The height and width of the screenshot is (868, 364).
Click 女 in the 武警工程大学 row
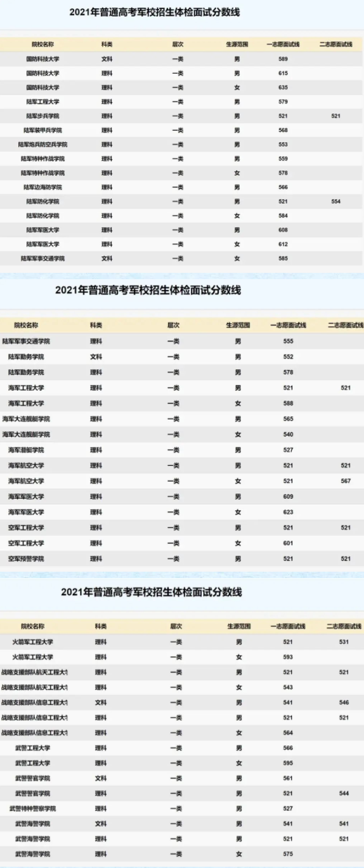(238, 763)
